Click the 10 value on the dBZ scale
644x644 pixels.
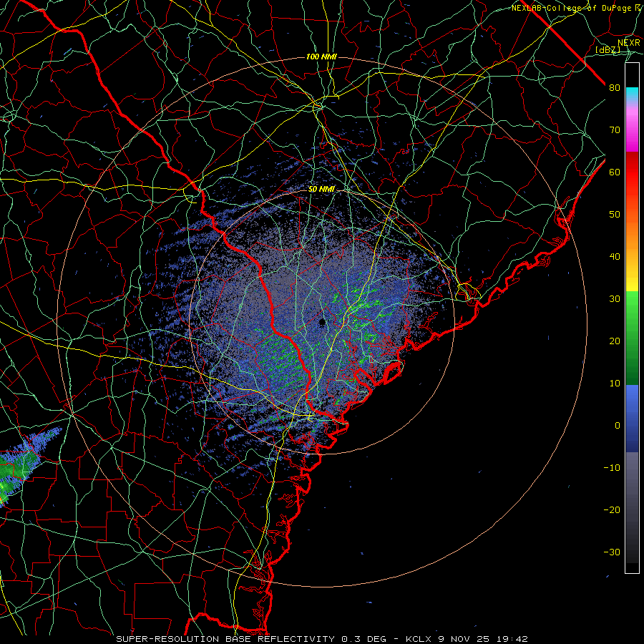(x=615, y=384)
